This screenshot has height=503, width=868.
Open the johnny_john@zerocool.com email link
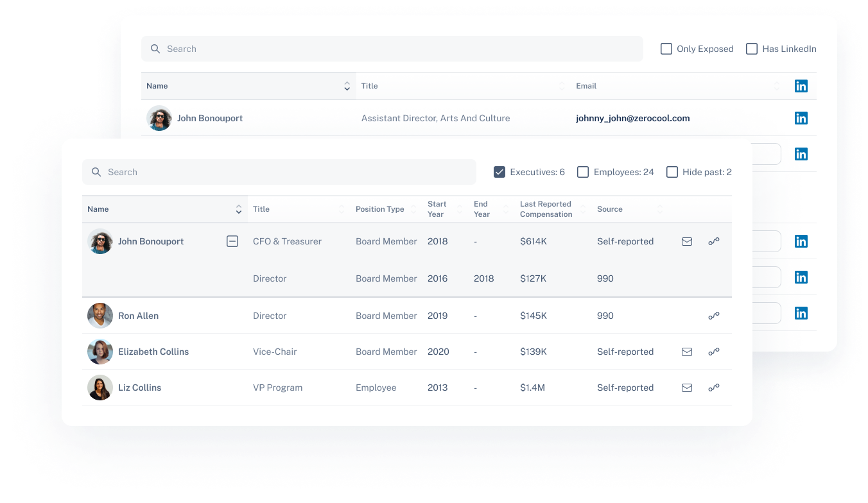(632, 118)
